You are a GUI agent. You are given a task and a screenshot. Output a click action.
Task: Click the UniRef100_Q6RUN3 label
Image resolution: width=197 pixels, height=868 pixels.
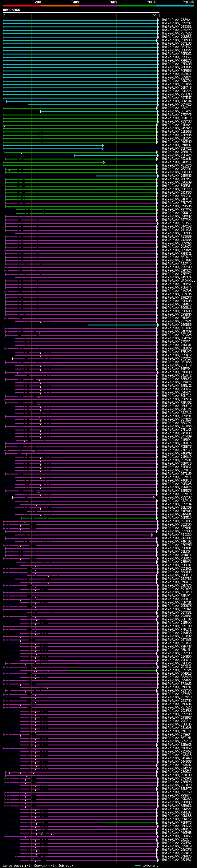pyautogui.click(x=176, y=176)
